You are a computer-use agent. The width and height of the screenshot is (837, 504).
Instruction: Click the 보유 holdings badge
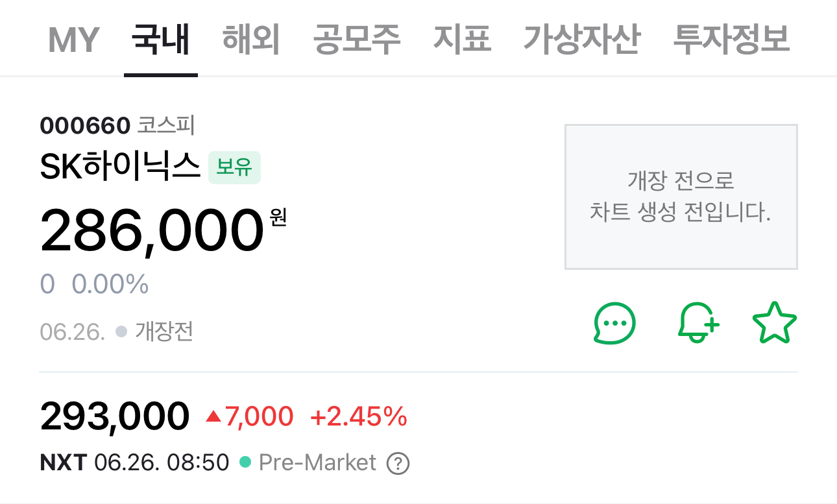234,168
